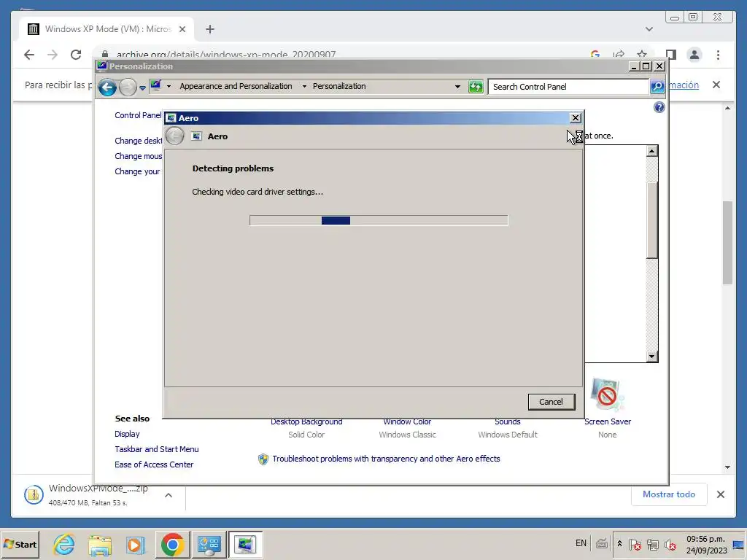
Task: Cancel the Aero troubleshooter
Action: 551,402
